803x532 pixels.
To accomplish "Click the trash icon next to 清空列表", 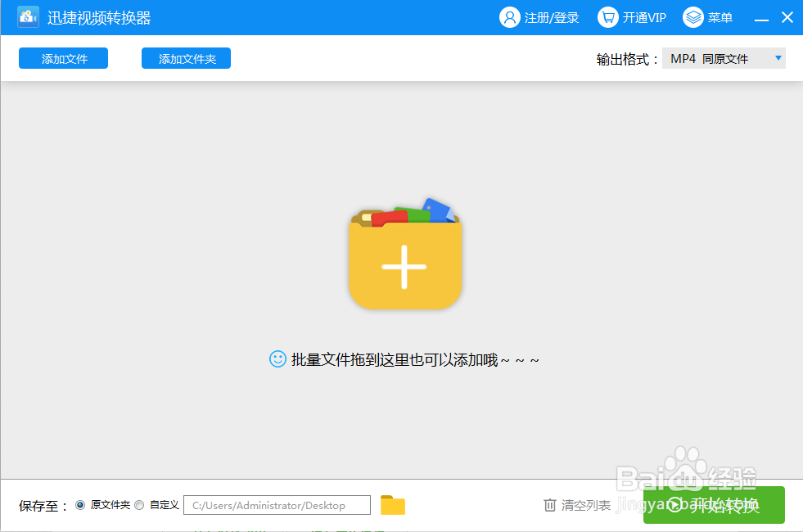I will point(551,505).
